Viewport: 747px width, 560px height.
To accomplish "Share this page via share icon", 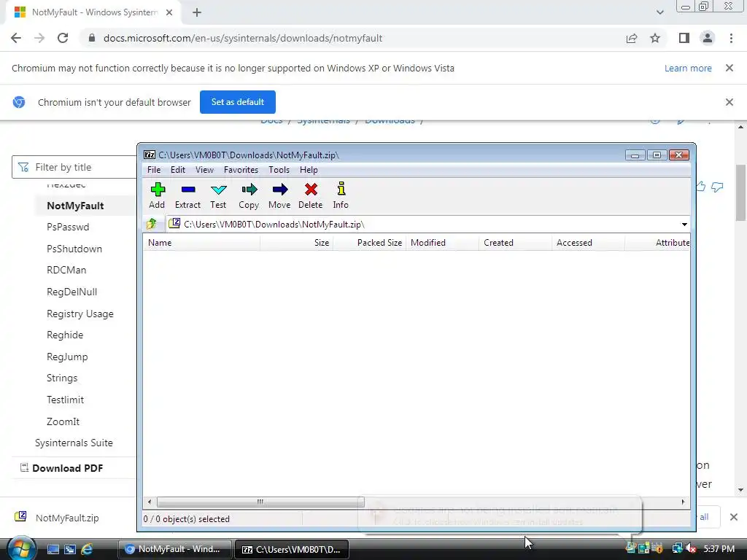I will pos(632,38).
